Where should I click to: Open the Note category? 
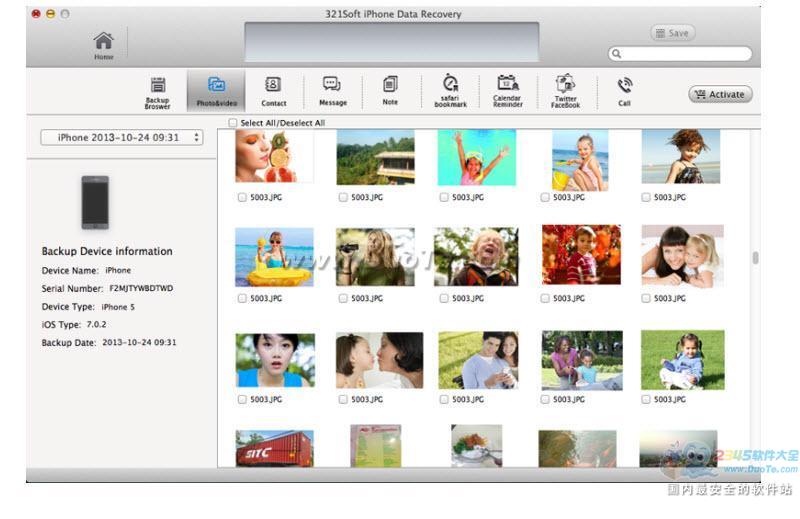click(x=390, y=91)
